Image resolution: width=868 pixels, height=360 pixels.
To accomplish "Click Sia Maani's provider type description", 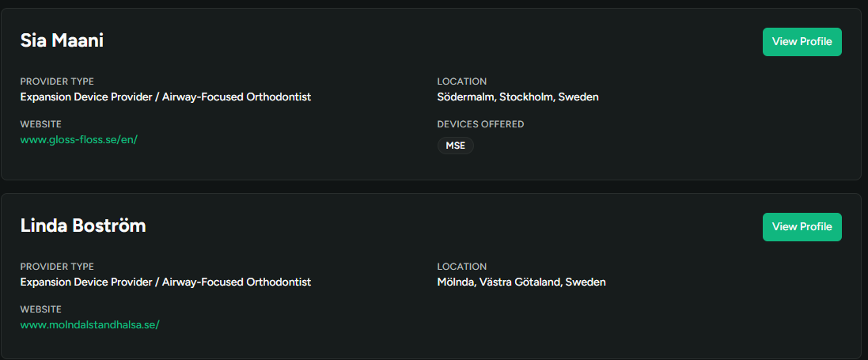I will [x=165, y=97].
